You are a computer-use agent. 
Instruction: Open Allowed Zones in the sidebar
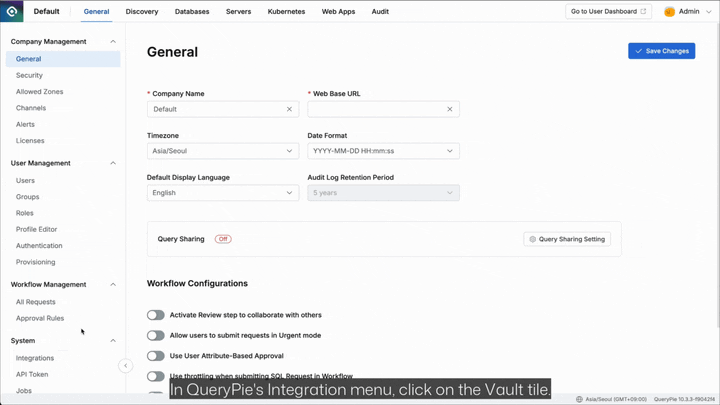[x=39, y=92]
